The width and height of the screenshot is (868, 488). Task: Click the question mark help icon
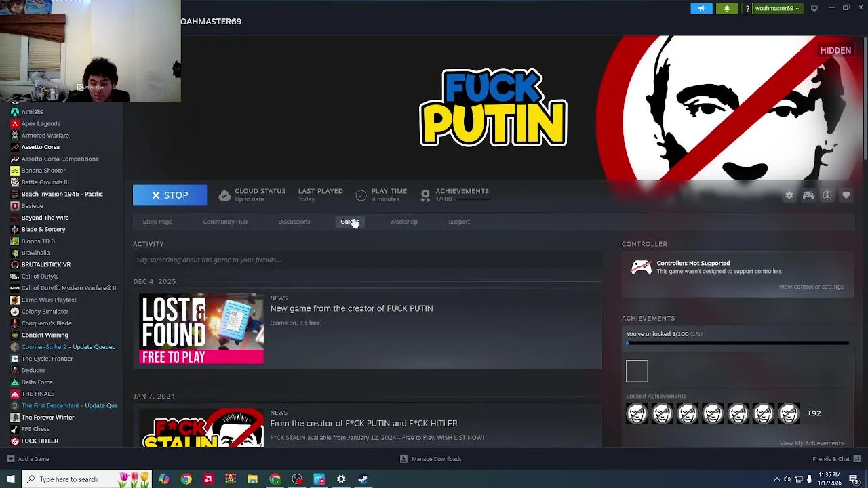(x=747, y=8)
